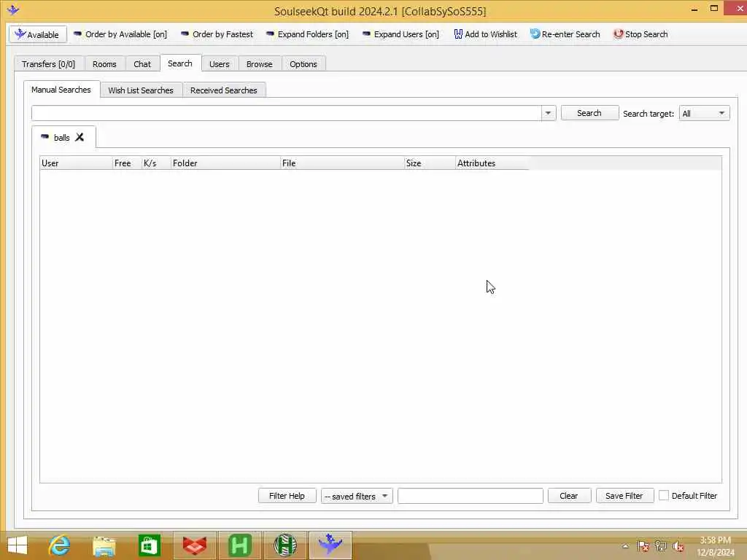747x560 pixels.
Task: Click Add to Wishlist
Action: coord(485,34)
